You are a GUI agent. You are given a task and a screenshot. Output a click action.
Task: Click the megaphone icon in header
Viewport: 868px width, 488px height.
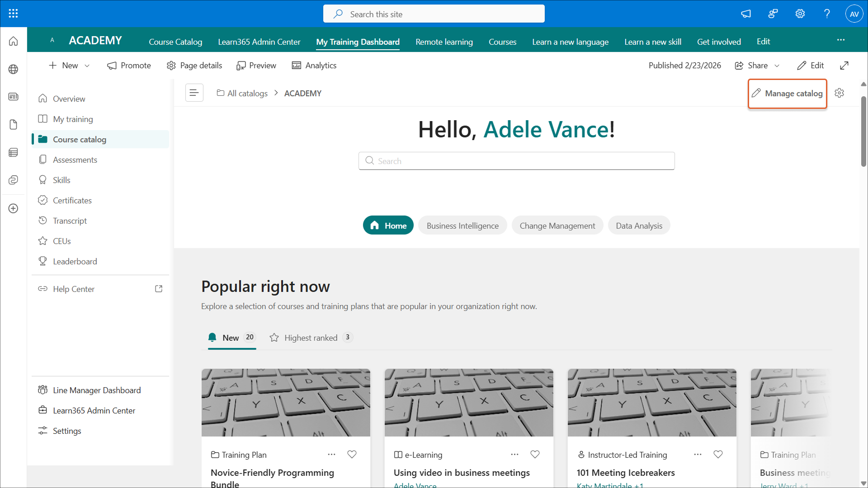pyautogui.click(x=746, y=14)
